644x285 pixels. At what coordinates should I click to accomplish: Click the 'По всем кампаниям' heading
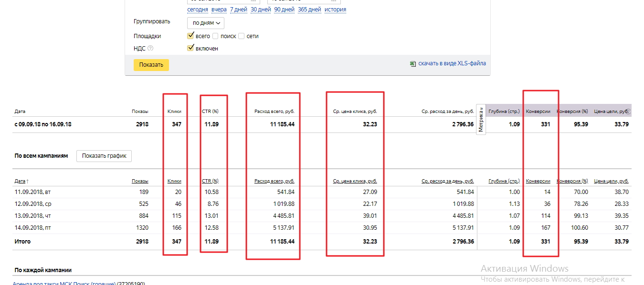coord(41,156)
